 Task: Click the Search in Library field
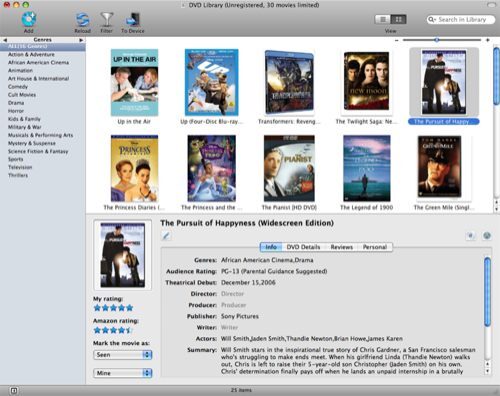point(461,20)
